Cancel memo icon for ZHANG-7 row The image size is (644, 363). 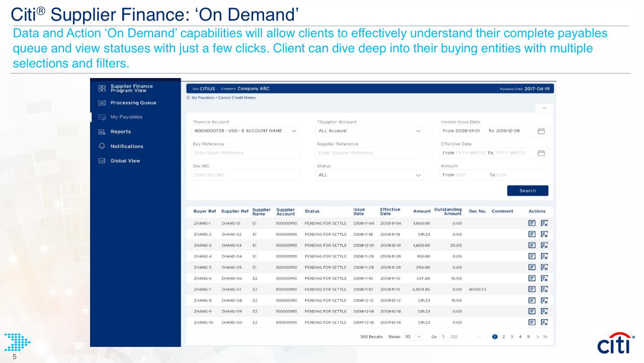point(544,289)
